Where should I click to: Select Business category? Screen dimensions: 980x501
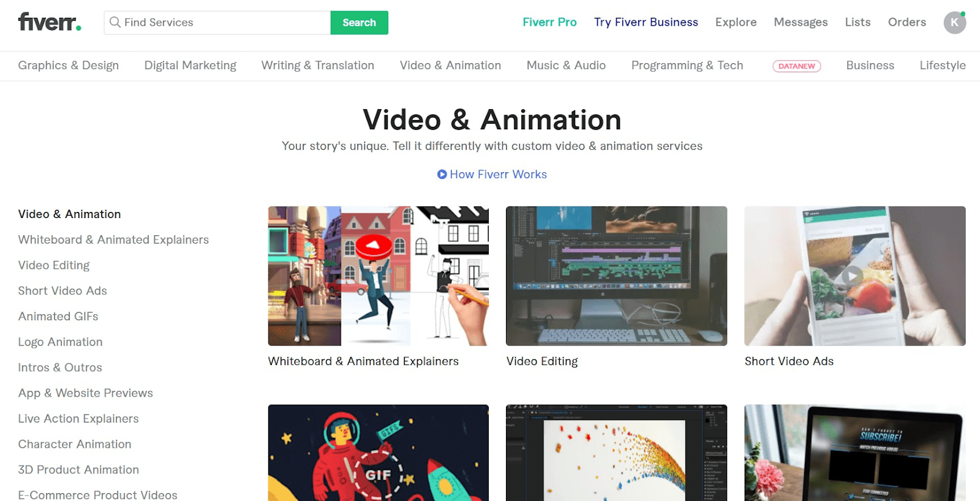click(870, 66)
